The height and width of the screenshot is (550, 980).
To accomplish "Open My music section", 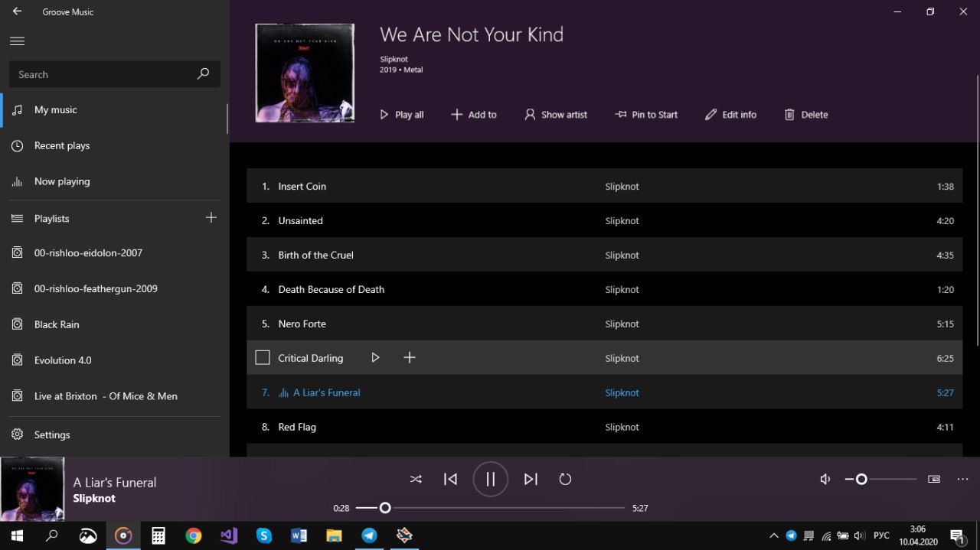I will pyautogui.click(x=115, y=109).
